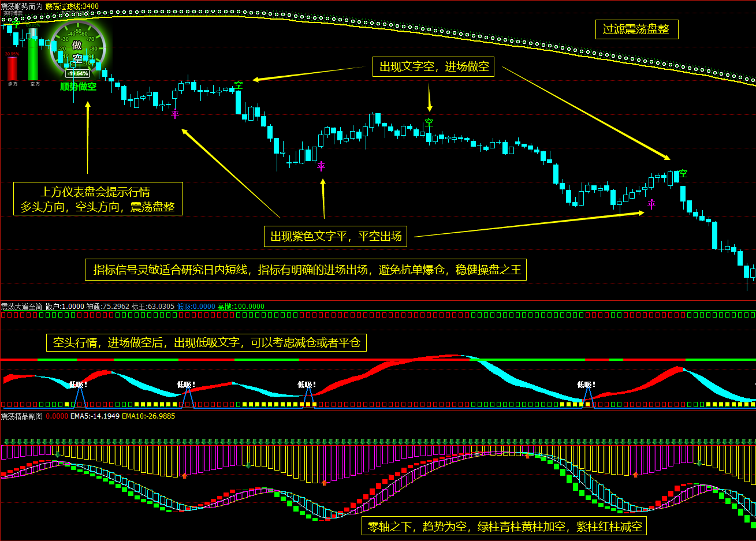756x541 pixels.
Task: Click the last orange up arrow in 震荡精品副图
Action: [x=635, y=475]
